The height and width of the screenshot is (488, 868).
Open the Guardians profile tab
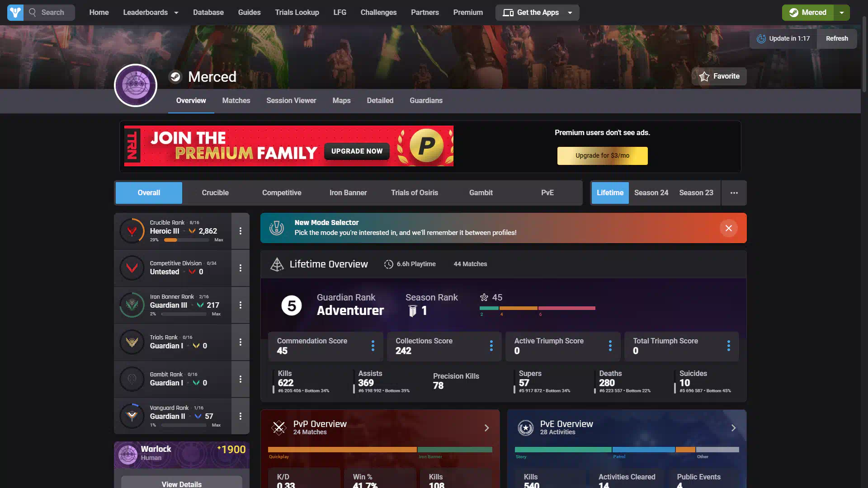(x=426, y=101)
